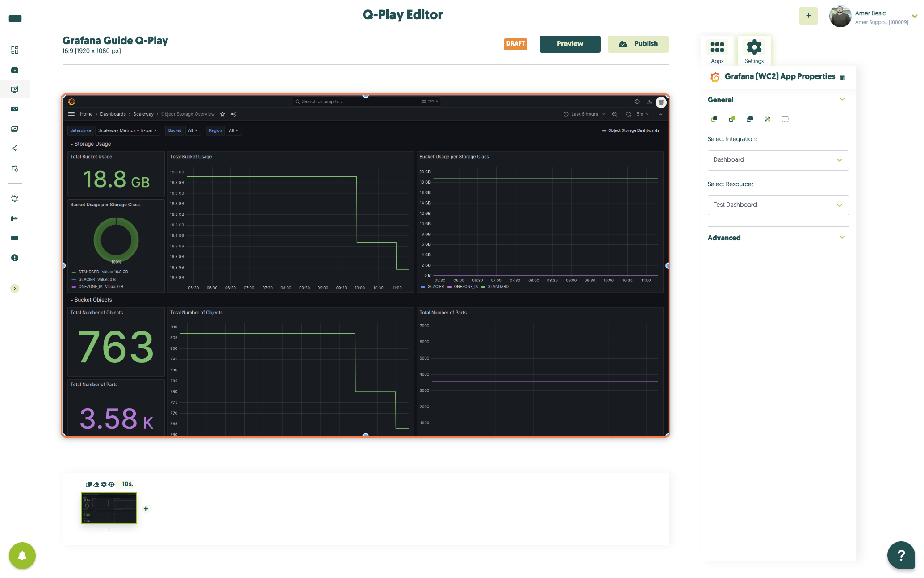
Task: Click the top-left menu rectangle icon
Action: [15, 19]
